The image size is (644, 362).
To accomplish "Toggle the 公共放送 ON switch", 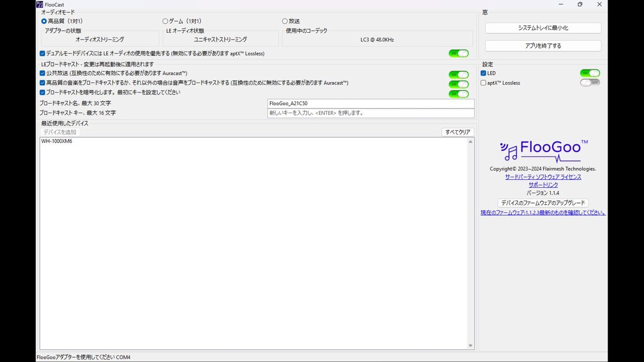I will pyautogui.click(x=459, y=75).
